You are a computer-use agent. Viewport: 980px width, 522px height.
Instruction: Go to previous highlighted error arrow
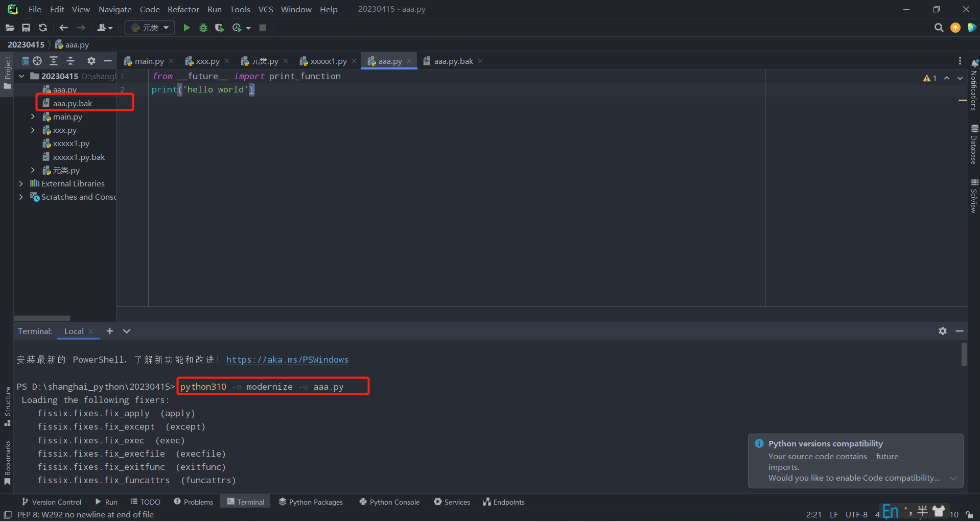947,78
